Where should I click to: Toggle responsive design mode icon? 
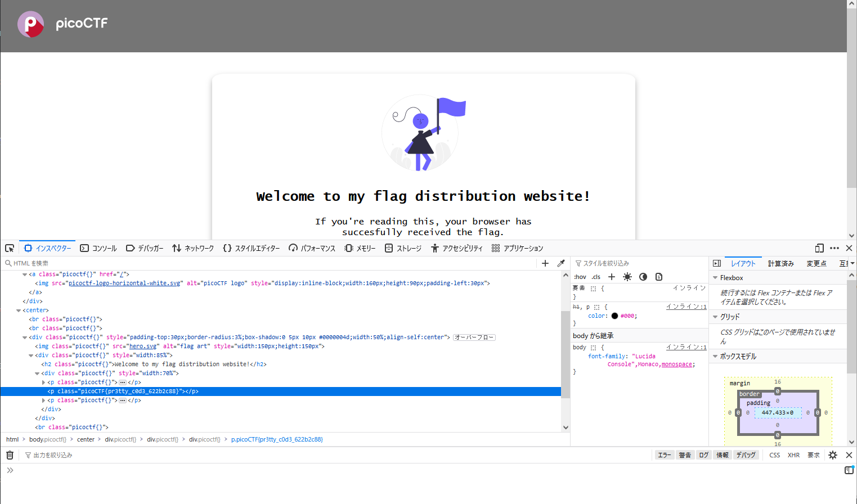pos(819,248)
